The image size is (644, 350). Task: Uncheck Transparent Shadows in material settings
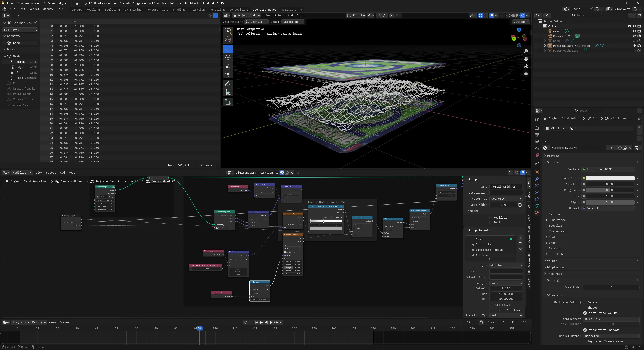(x=585, y=330)
